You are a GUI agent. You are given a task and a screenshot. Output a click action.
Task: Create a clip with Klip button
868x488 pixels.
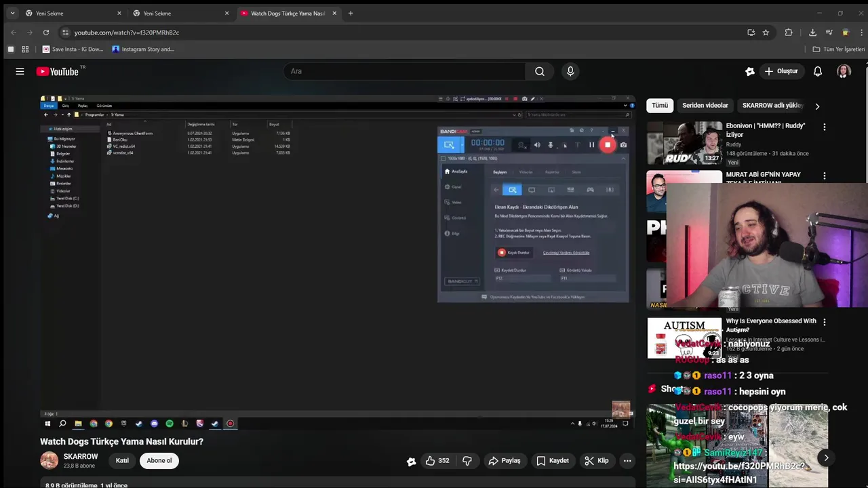pos(597,461)
